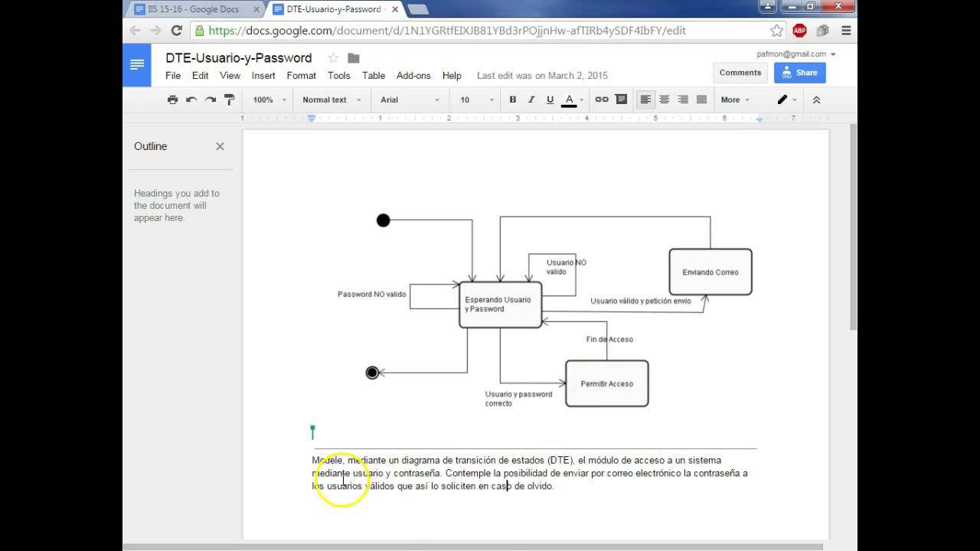This screenshot has width=980, height=551.
Task: Click the browser Forward arrow
Action: [155, 31]
